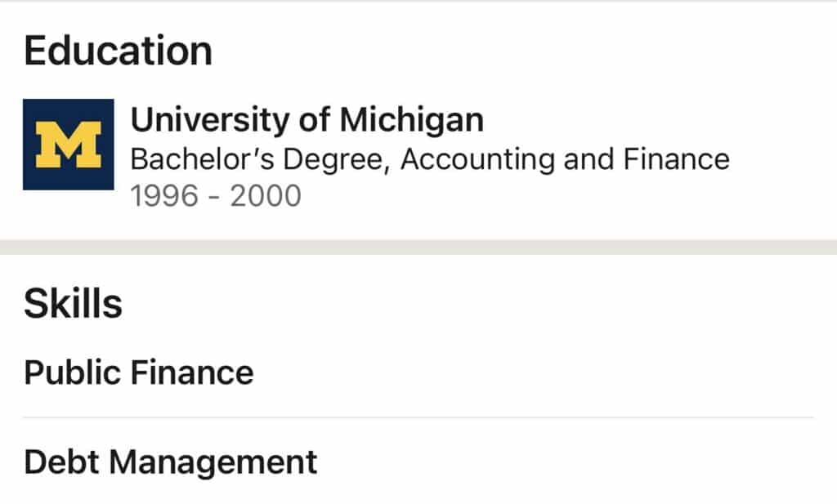The width and height of the screenshot is (837, 504).
Task: Click the University of Michigan logo
Action: 68,145
